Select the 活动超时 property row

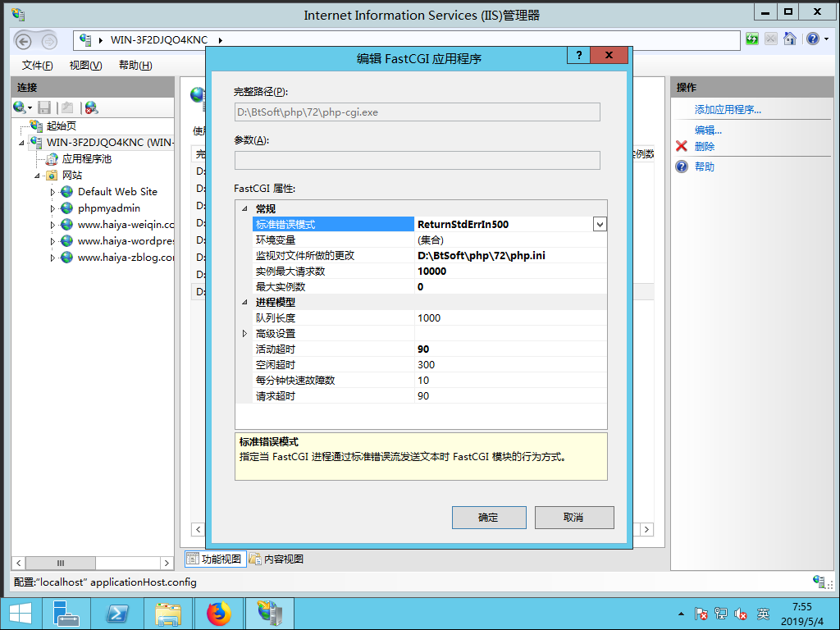tap(430, 349)
